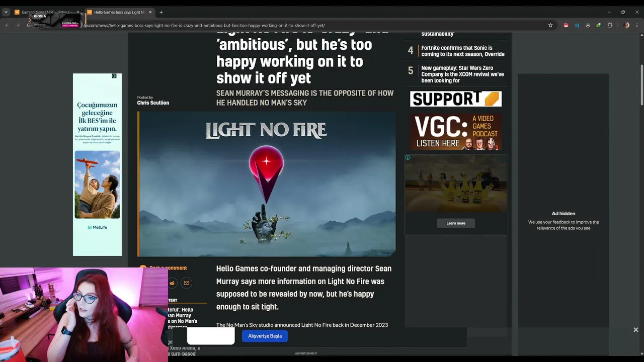Open the Fortnite Sonic trending article
This screenshot has width=644, height=362.
[x=463, y=51]
